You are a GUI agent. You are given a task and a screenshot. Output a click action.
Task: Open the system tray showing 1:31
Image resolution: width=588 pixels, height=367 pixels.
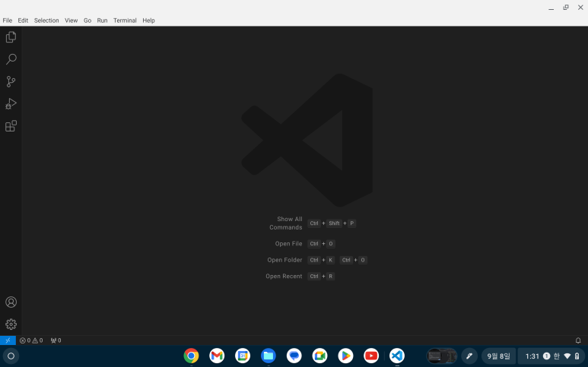[x=552, y=356]
